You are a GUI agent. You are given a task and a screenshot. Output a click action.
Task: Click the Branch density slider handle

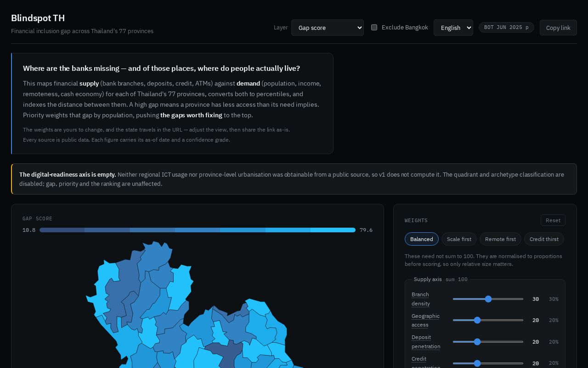(x=488, y=299)
